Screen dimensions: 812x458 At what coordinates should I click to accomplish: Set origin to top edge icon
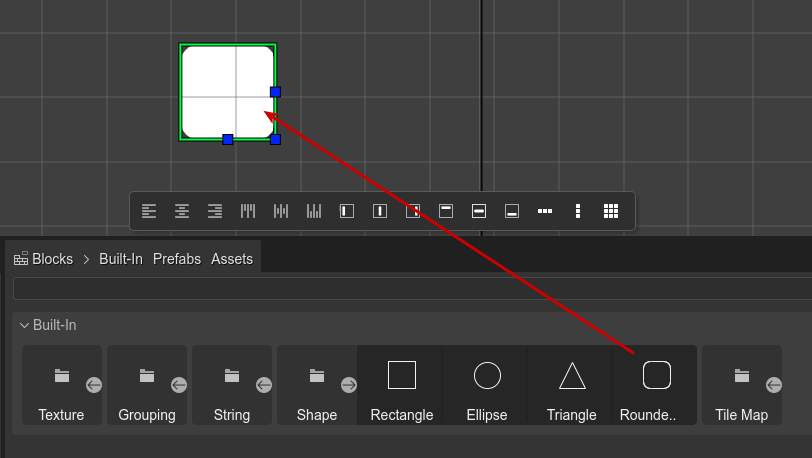(446, 211)
